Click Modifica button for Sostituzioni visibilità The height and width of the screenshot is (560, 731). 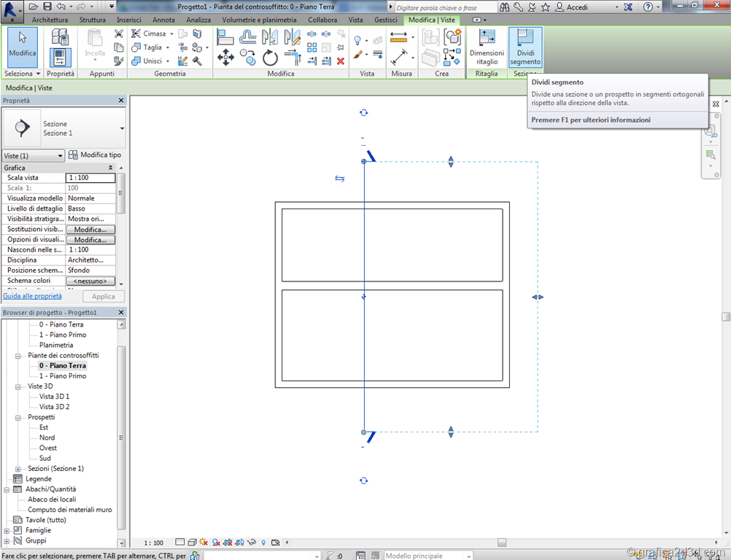(90, 230)
